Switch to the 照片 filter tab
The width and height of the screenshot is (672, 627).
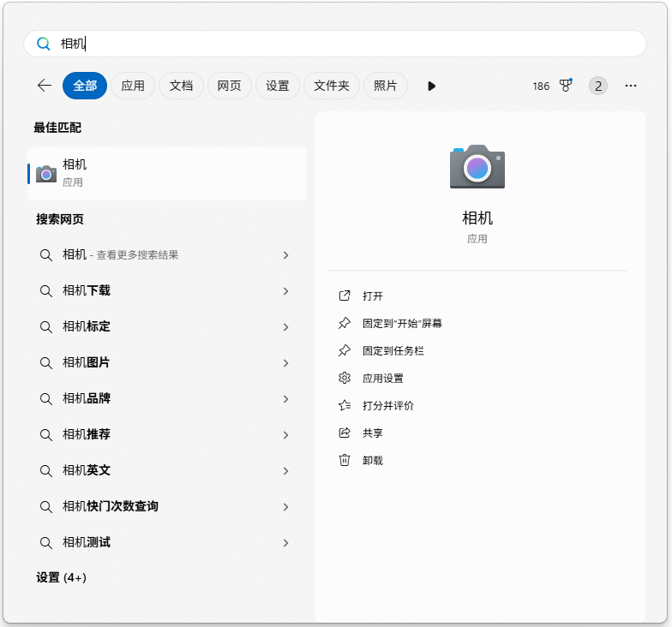point(386,86)
